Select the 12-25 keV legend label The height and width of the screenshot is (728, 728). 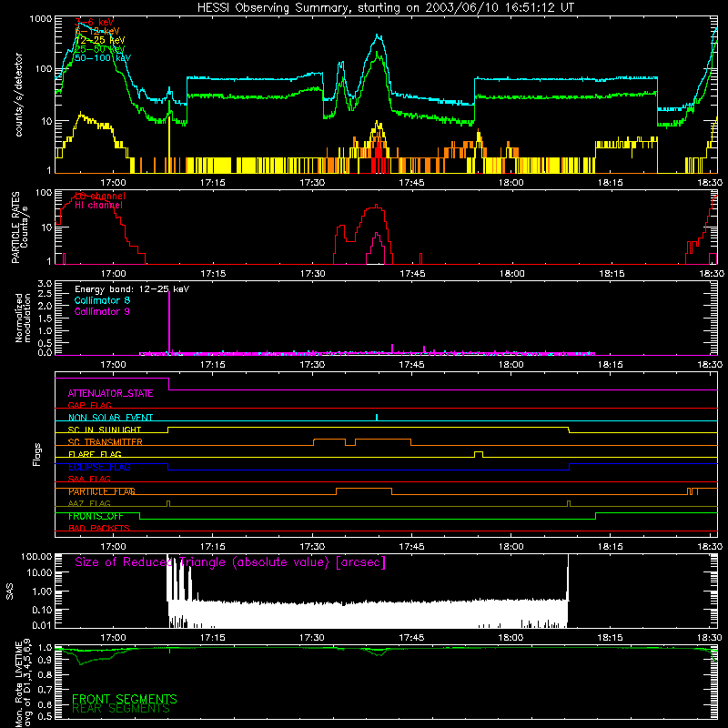(x=99, y=40)
